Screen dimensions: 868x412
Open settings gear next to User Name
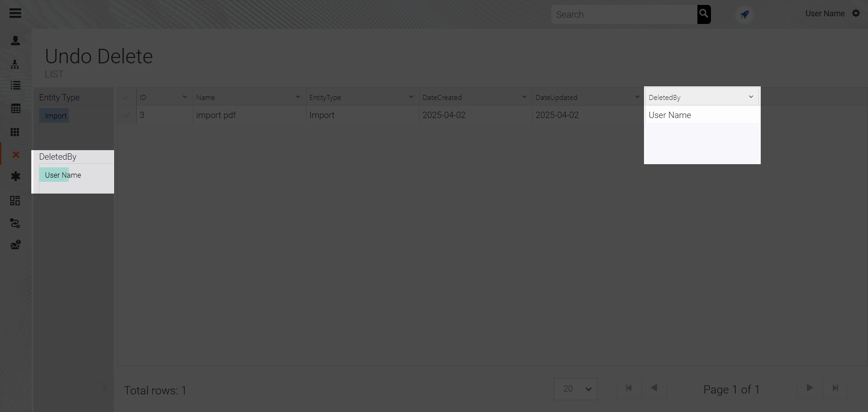(856, 14)
